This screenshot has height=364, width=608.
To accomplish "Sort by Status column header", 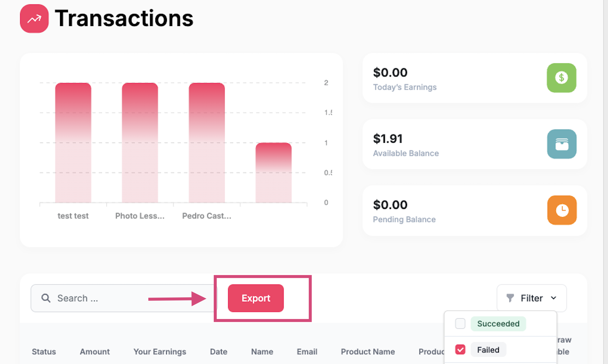I will pos(44,352).
